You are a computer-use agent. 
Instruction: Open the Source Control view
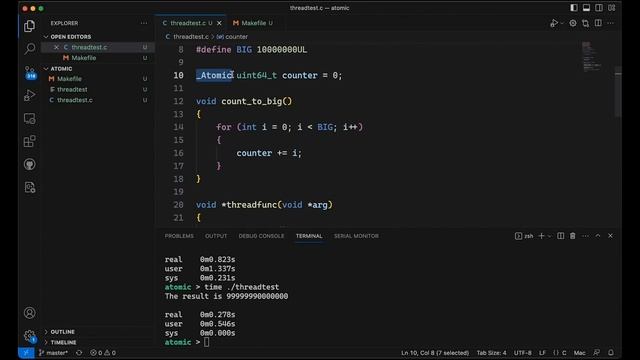click(29, 72)
